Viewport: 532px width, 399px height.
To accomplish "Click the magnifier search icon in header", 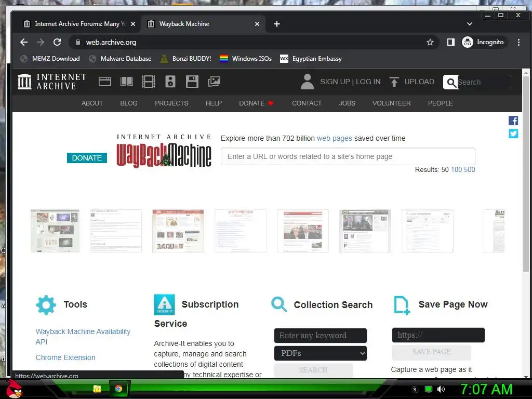I will (451, 82).
